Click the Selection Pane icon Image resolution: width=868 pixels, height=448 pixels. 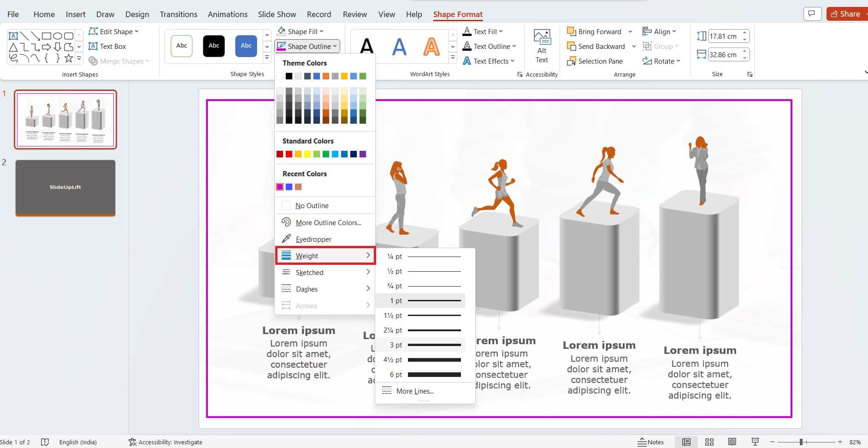click(x=595, y=61)
